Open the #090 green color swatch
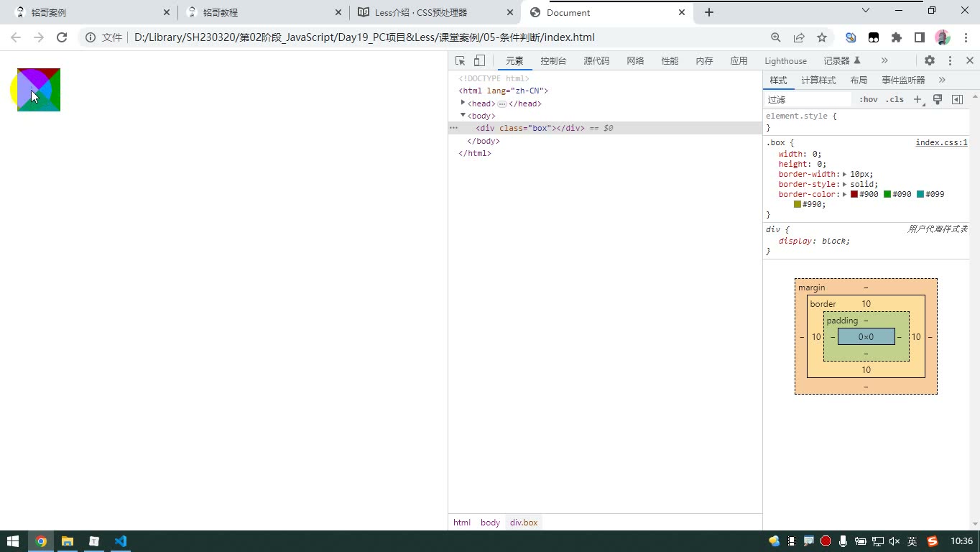Image resolution: width=980 pixels, height=552 pixels. (887, 194)
